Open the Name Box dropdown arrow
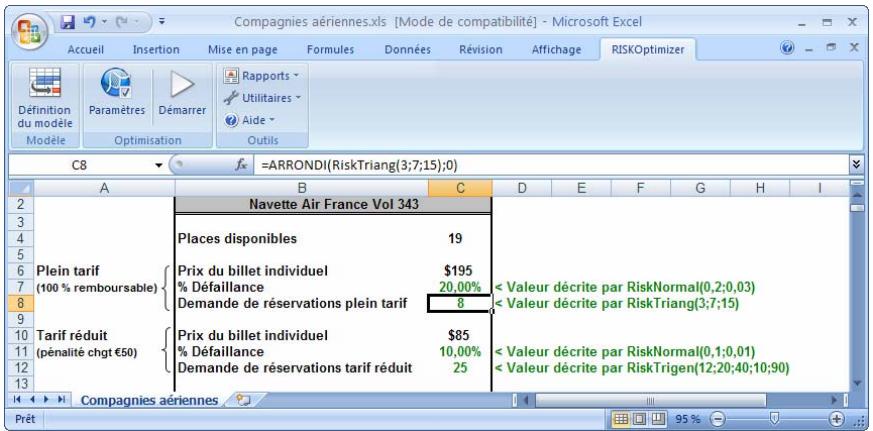 pos(159,165)
